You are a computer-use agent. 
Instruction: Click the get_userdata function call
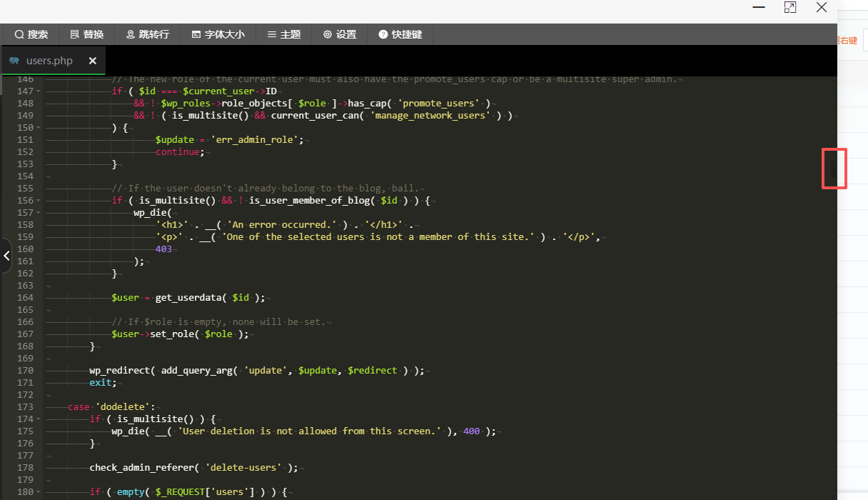pos(188,298)
